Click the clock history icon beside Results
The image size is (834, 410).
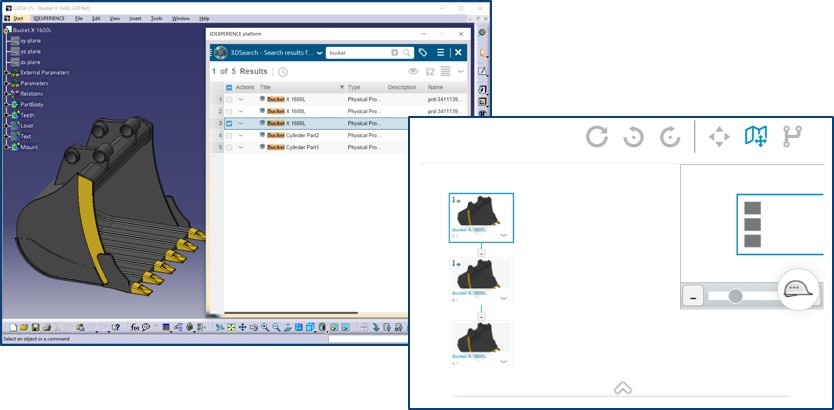pos(282,72)
